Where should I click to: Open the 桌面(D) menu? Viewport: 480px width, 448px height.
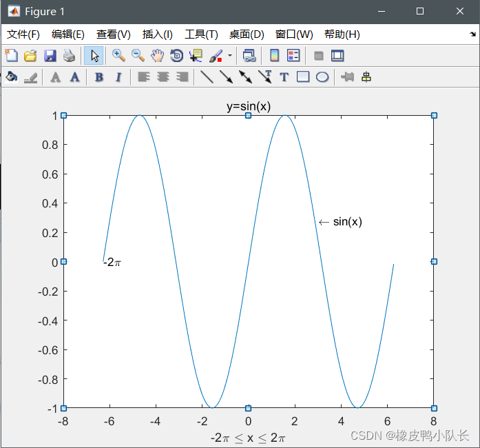(247, 34)
